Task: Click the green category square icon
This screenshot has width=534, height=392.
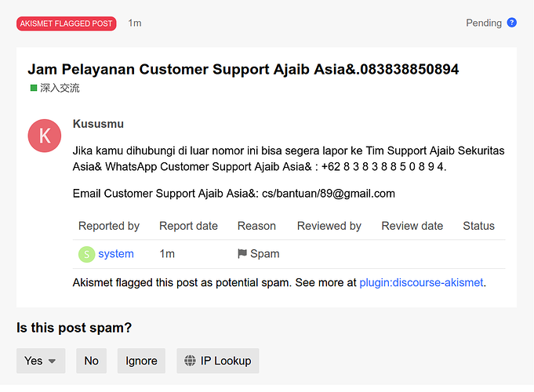Action: pos(34,88)
